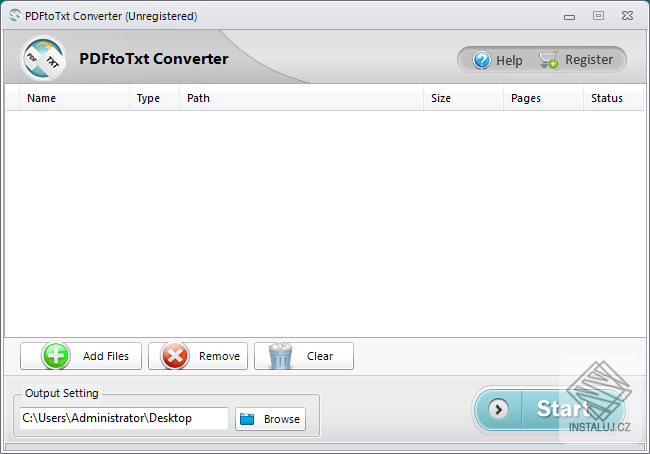Click the red X Remove icon
Screen dimensions: 650x454
pos(175,356)
